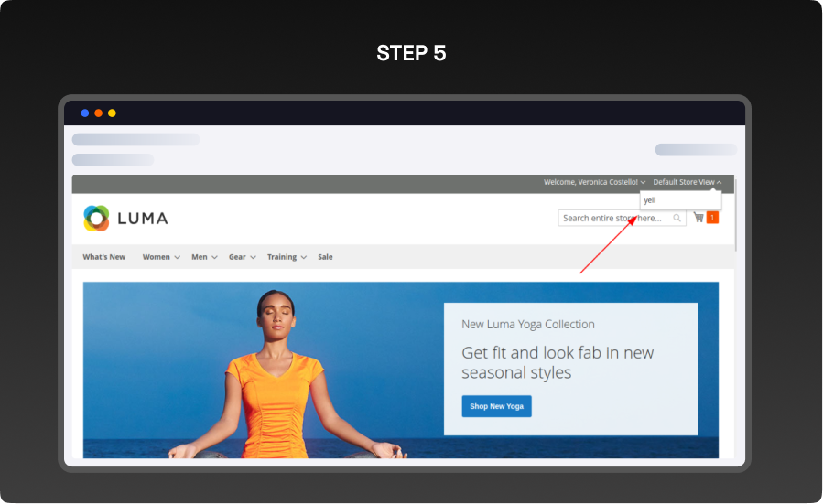Click the Shop New Yoga button
823x504 pixels.
point(496,406)
